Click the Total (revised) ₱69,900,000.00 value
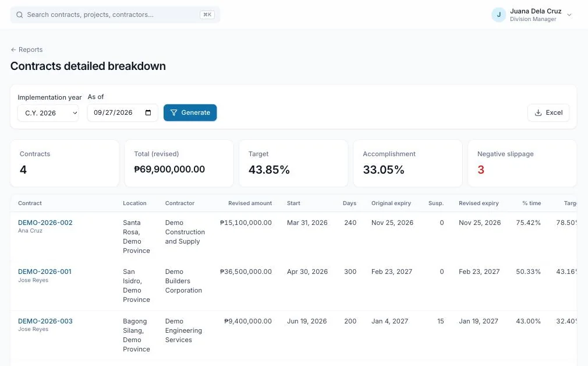 pyautogui.click(x=169, y=169)
